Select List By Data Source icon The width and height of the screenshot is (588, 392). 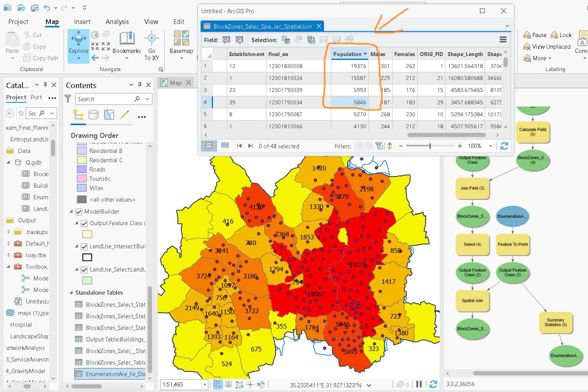(93, 115)
